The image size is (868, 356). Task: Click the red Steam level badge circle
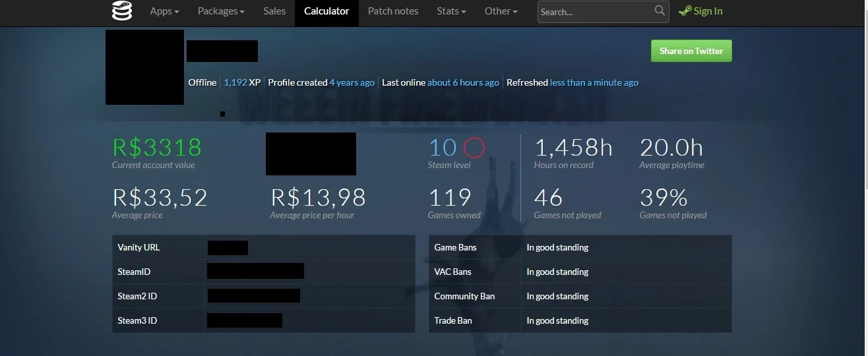(x=474, y=147)
